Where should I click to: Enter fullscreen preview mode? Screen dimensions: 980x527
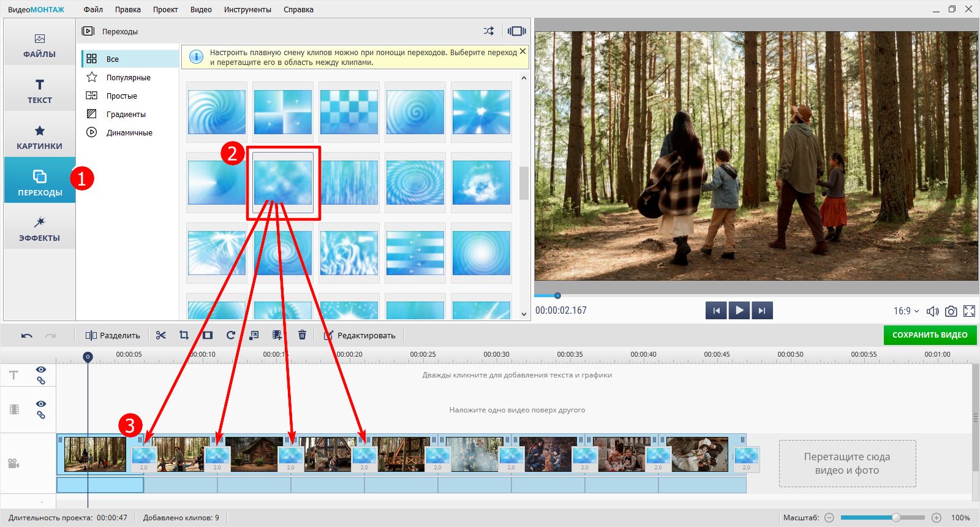pos(969,311)
